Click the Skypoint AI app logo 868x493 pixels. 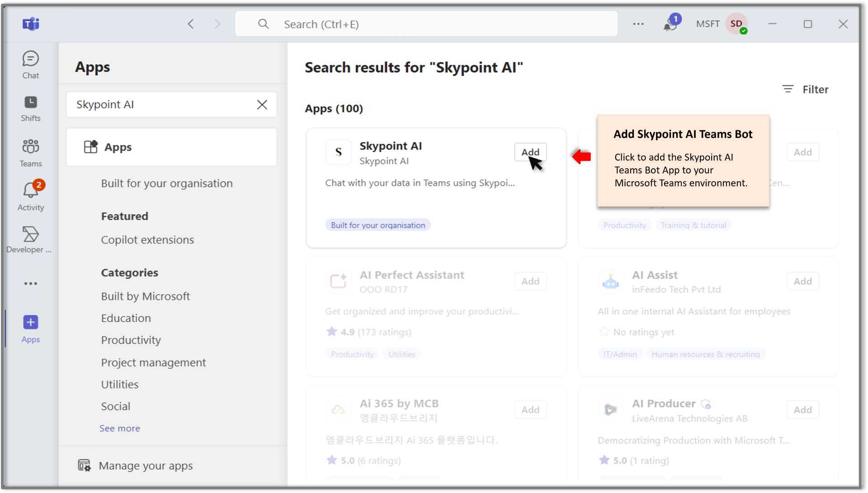coord(338,152)
